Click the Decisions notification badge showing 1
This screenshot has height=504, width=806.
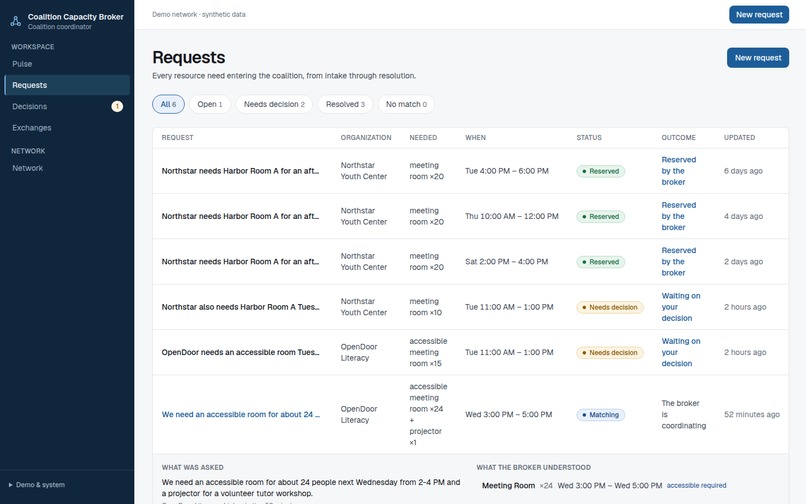point(117,106)
